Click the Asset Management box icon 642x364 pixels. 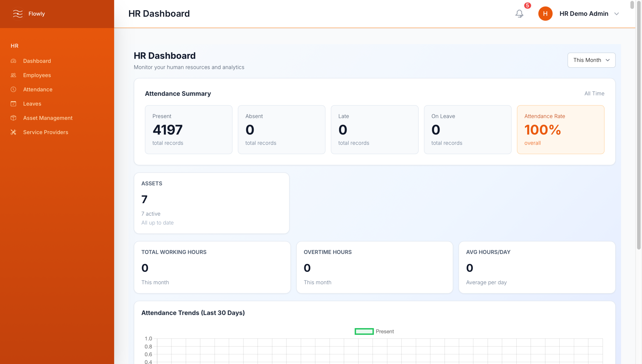[x=13, y=118]
